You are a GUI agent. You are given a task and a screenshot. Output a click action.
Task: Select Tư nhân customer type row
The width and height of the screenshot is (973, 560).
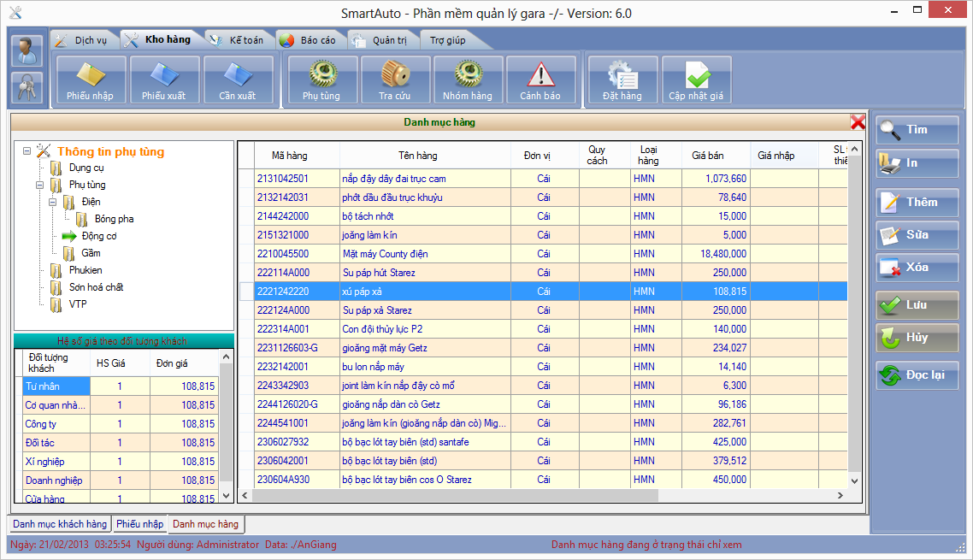tap(121, 386)
